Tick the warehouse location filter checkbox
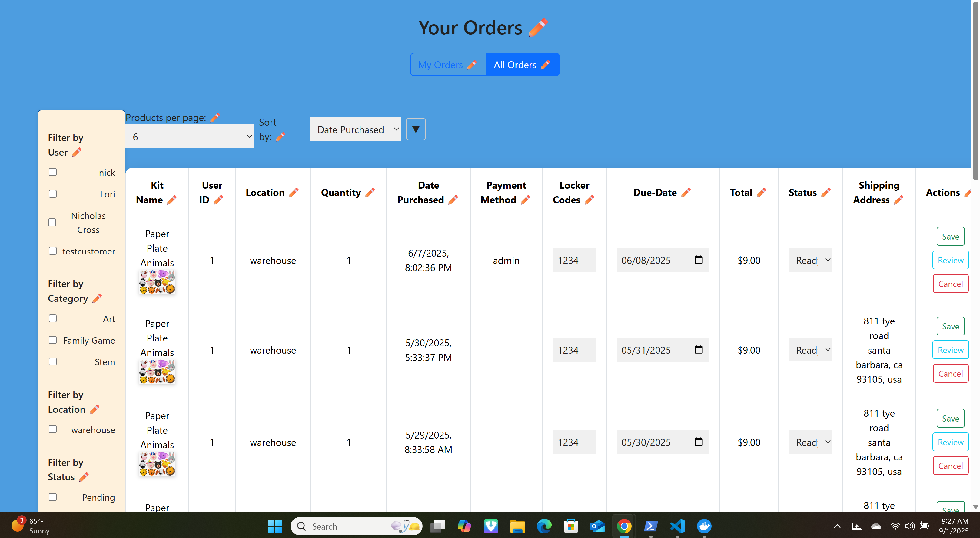This screenshot has height=538, width=980. click(x=53, y=429)
